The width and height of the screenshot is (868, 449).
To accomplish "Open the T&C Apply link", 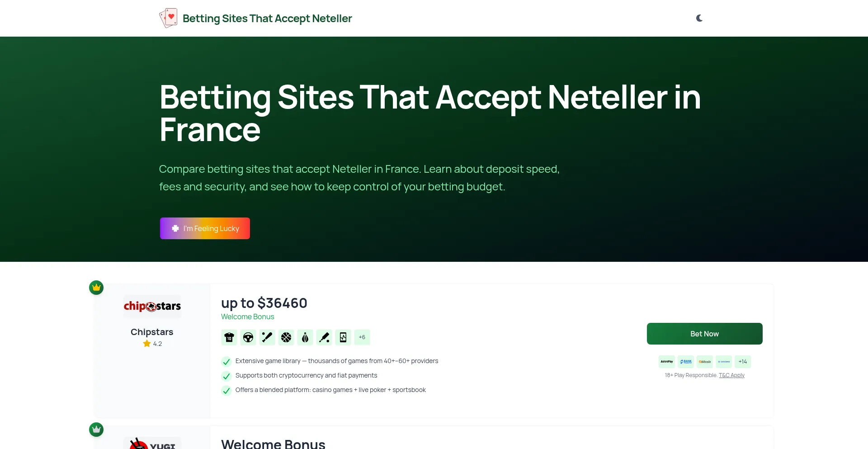I will pos(731,375).
